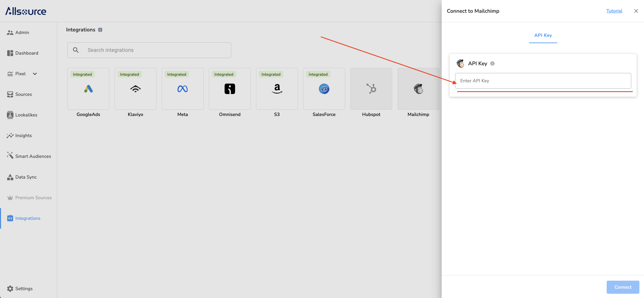Go to Smart Audiences in sidebar
644x298 pixels.
point(33,156)
